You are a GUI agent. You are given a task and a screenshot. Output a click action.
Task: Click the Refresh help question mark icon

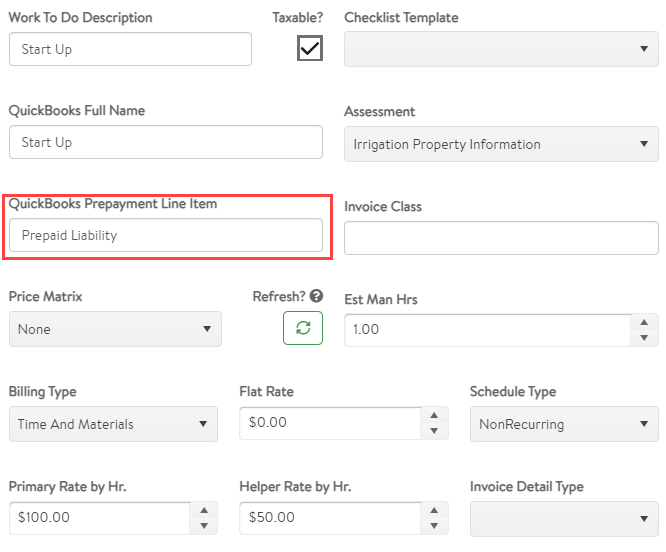316,296
